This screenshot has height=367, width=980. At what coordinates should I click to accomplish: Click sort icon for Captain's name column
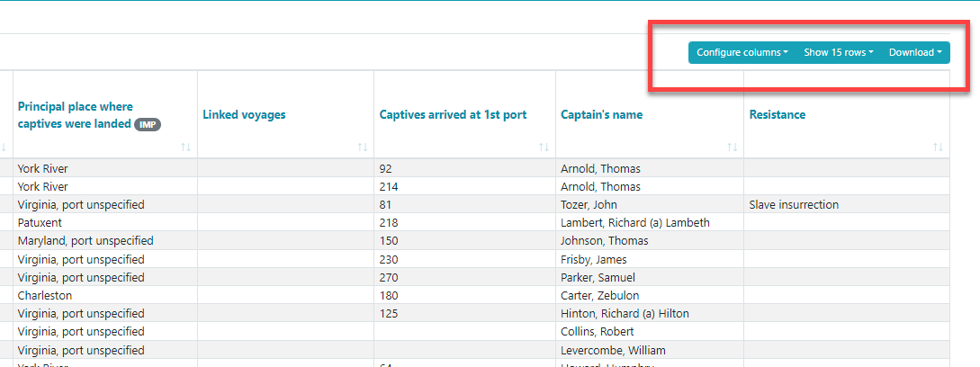tap(733, 147)
